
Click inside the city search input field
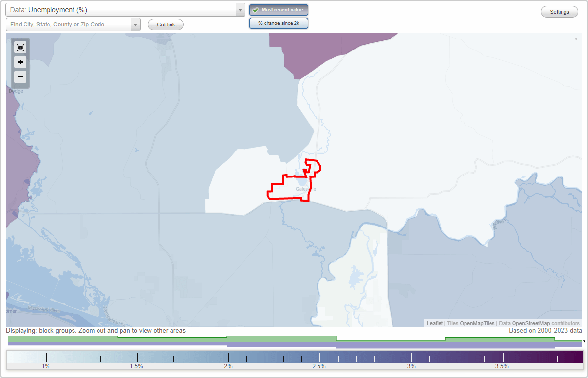pyautogui.click(x=69, y=24)
